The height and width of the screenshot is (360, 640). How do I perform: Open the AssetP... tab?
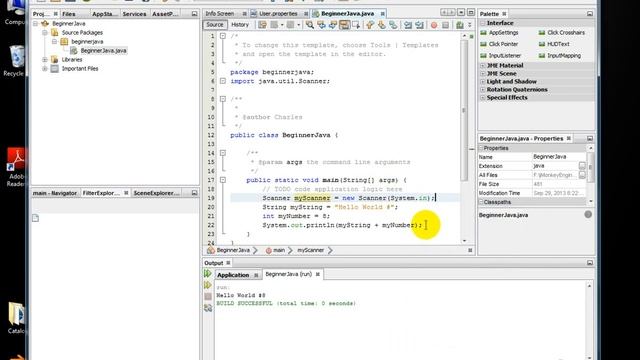[165, 14]
